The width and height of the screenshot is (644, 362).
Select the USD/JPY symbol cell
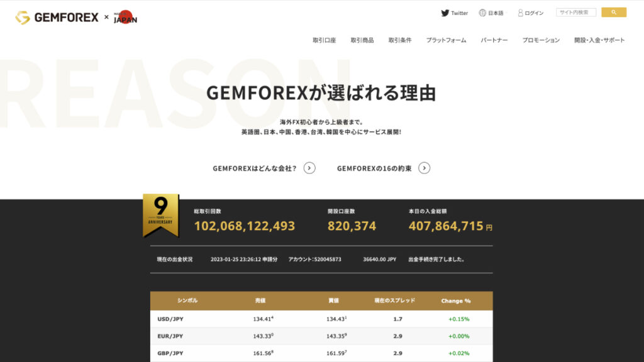[x=170, y=319]
